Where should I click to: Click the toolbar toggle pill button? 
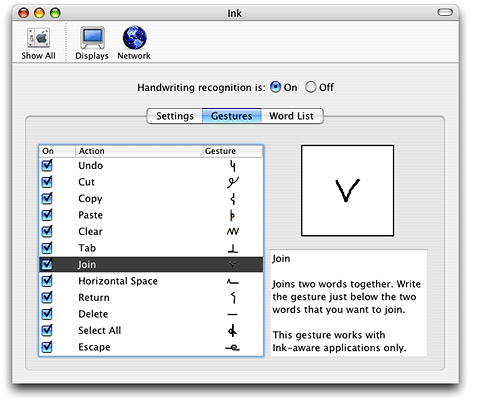(x=445, y=12)
